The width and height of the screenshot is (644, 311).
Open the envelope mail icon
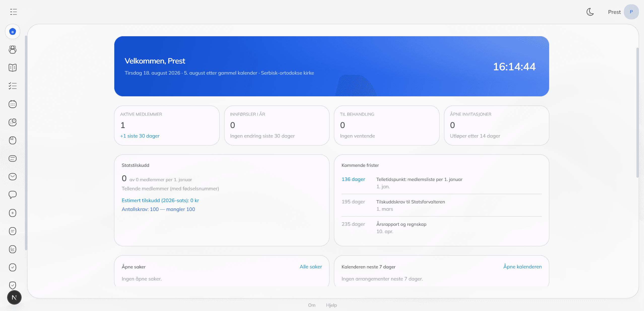13,177
